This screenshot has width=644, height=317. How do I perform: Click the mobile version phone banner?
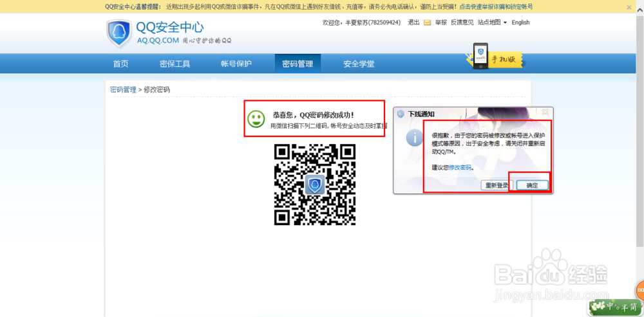495,57
